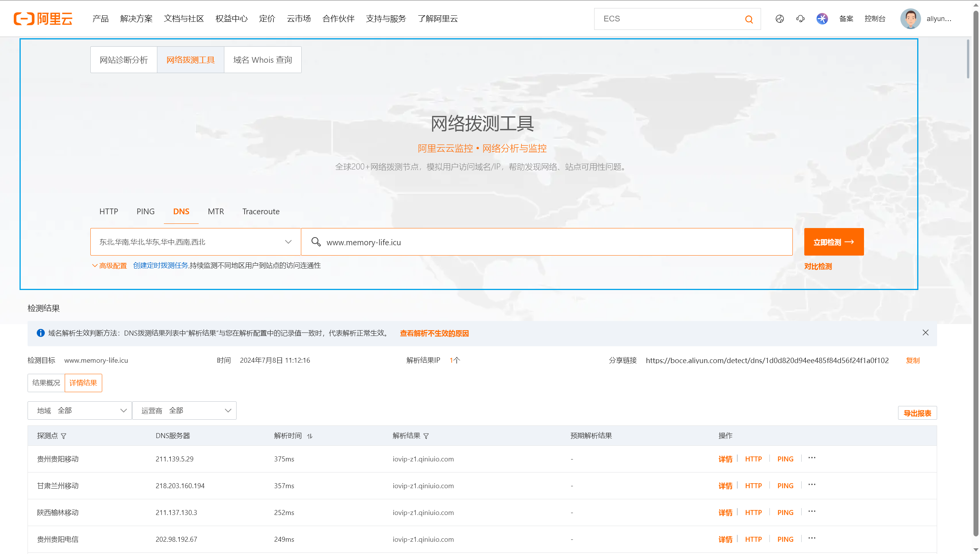Screen dimensions: 980x554
Task: Click 详情 for 贵州贵阳电信 row
Action: tap(725, 539)
